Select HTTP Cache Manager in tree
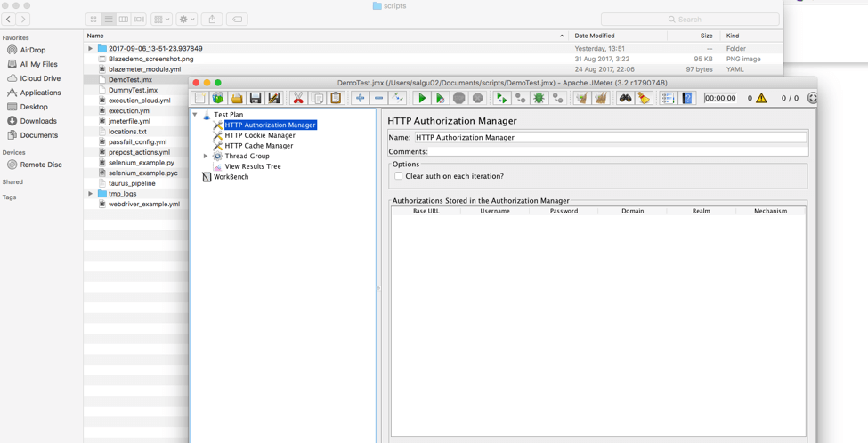 [x=258, y=146]
